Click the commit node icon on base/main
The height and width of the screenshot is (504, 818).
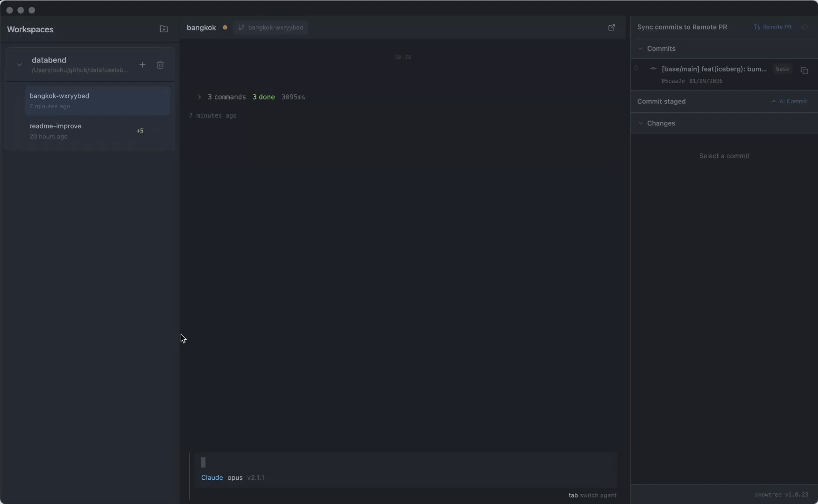click(653, 69)
